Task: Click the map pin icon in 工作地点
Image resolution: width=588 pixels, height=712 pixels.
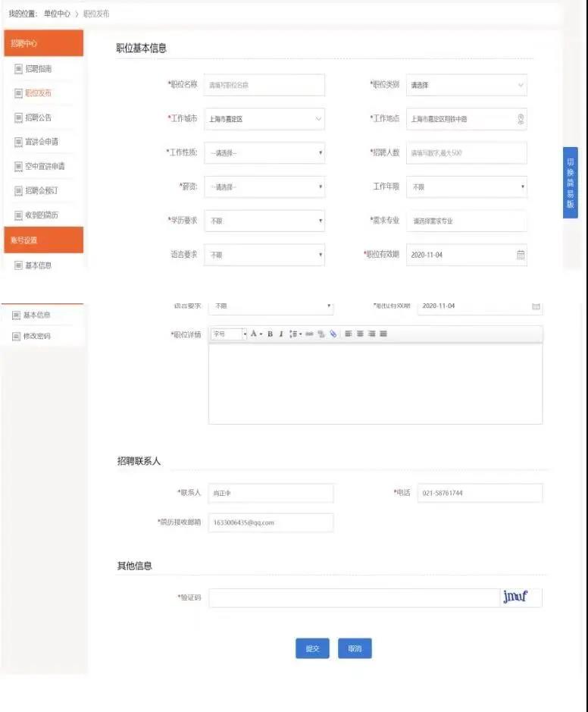Action: click(521, 119)
